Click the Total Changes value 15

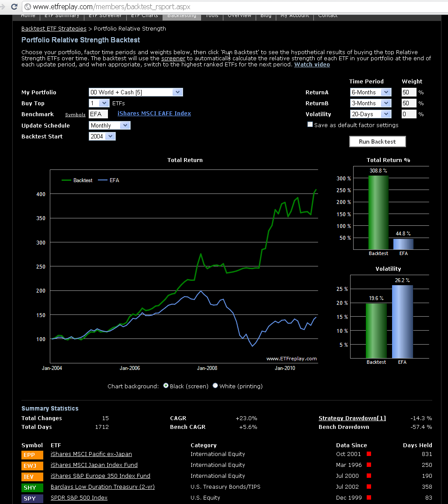[105, 418]
